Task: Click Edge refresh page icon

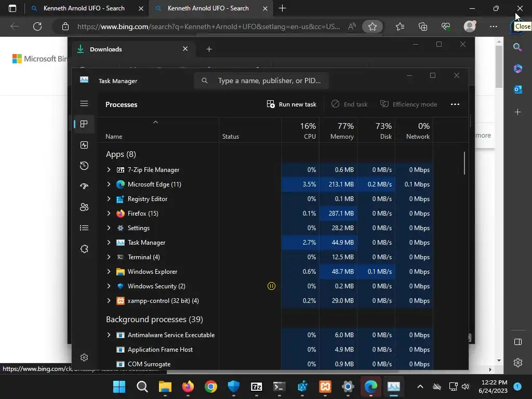Action: [37, 26]
